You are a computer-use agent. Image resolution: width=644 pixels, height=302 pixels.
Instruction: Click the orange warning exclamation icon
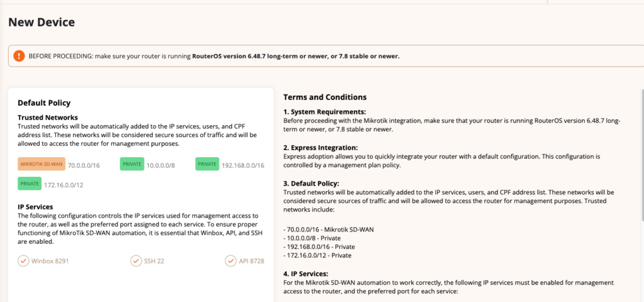click(19, 56)
